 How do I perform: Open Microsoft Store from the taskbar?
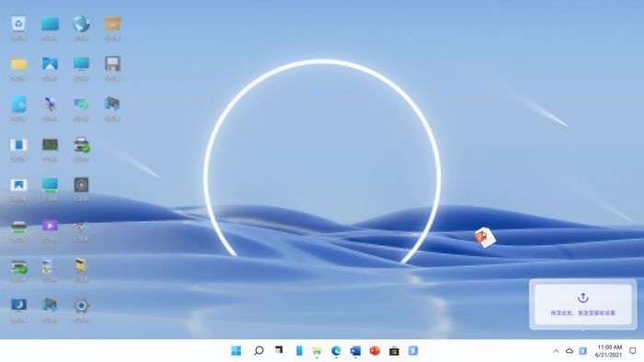(x=394, y=351)
